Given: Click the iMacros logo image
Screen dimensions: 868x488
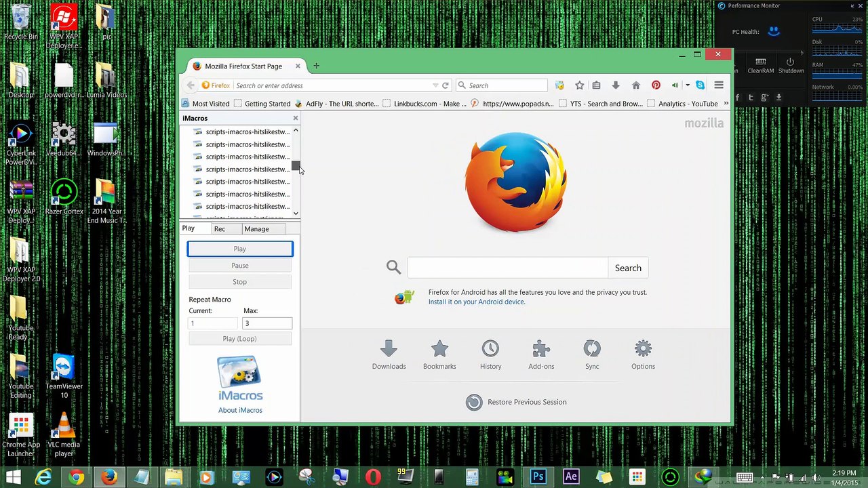Looking at the screenshot, I should click(x=240, y=378).
